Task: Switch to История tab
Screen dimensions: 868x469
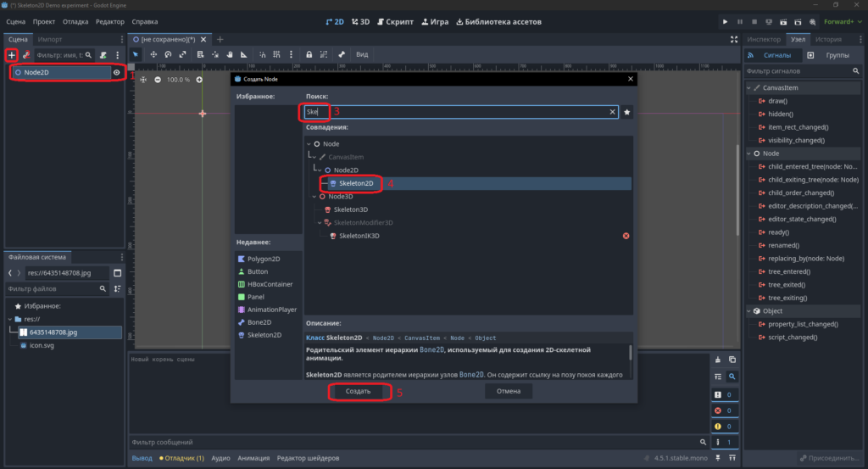Action: tap(828, 39)
